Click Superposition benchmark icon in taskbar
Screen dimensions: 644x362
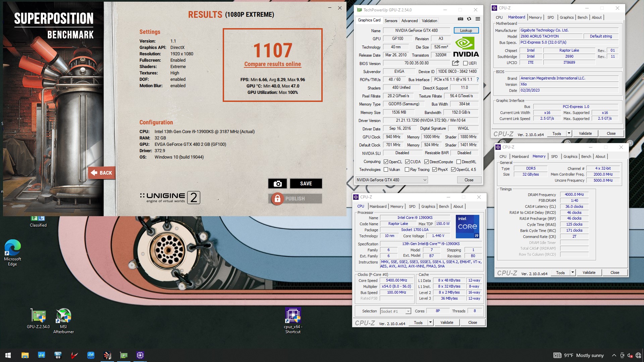click(x=107, y=355)
